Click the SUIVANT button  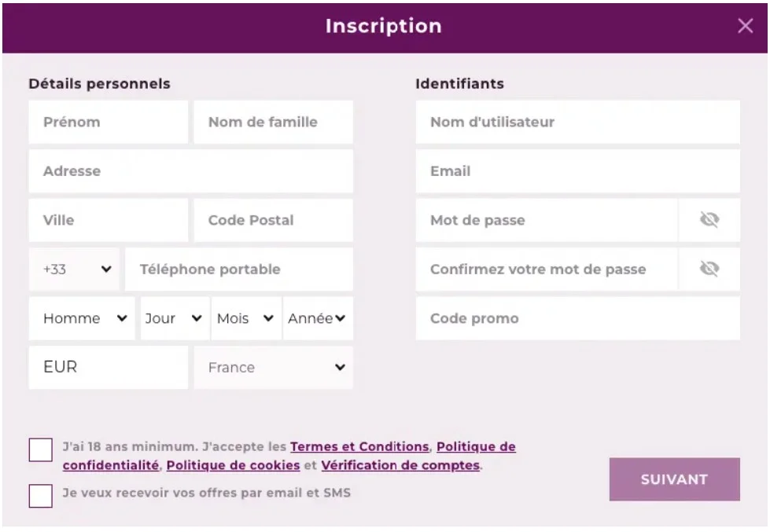click(674, 479)
